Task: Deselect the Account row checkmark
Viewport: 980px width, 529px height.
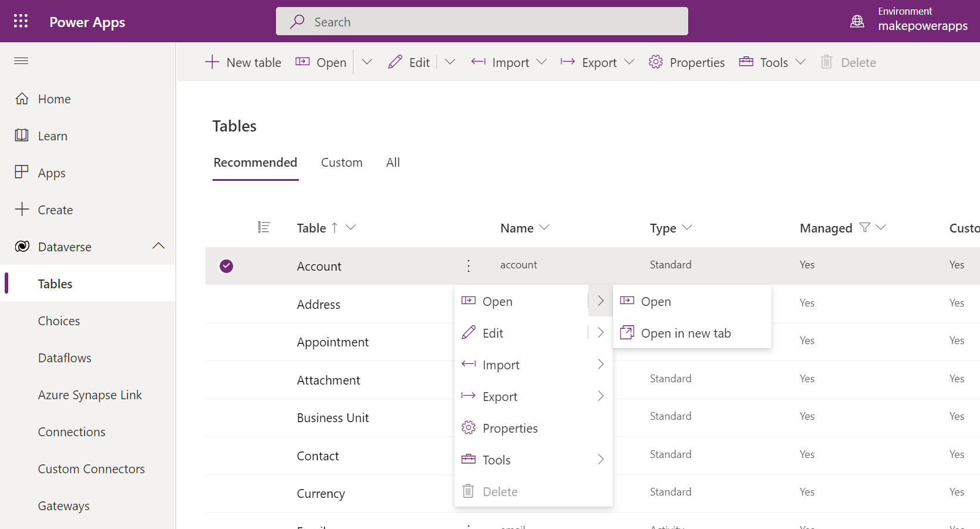Action: [226, 266]
